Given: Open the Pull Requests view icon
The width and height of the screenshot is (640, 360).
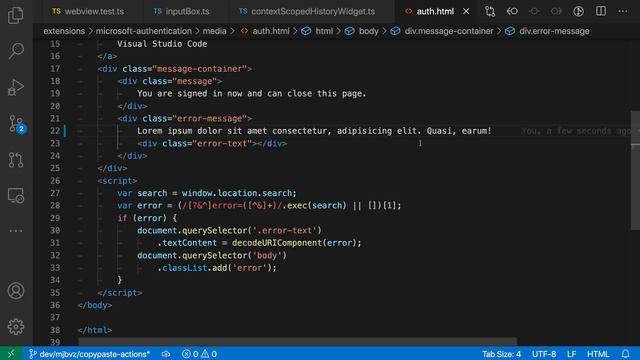Looking at the screenshot, I should [x=16, y=160].
